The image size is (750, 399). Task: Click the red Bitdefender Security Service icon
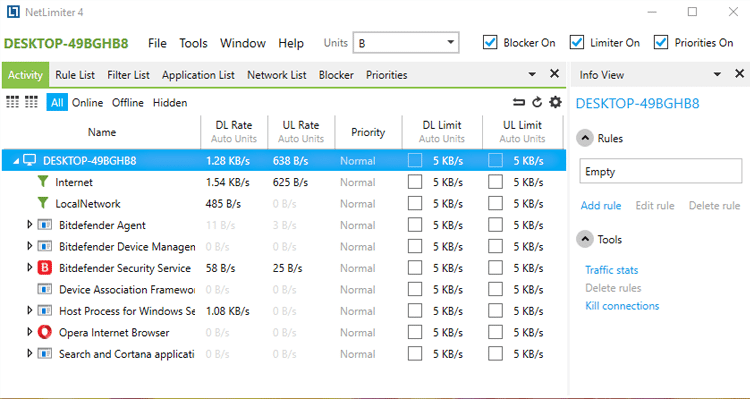tap(44, 268)
